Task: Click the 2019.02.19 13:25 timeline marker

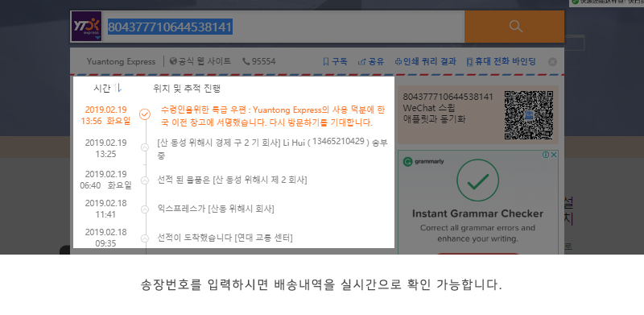Action: 145,147
